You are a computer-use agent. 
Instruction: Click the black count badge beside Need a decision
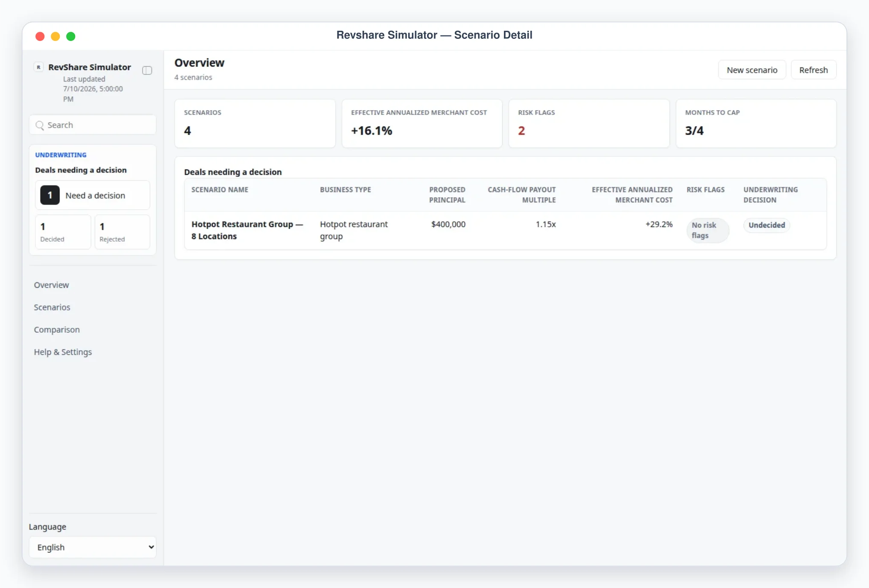50,195
